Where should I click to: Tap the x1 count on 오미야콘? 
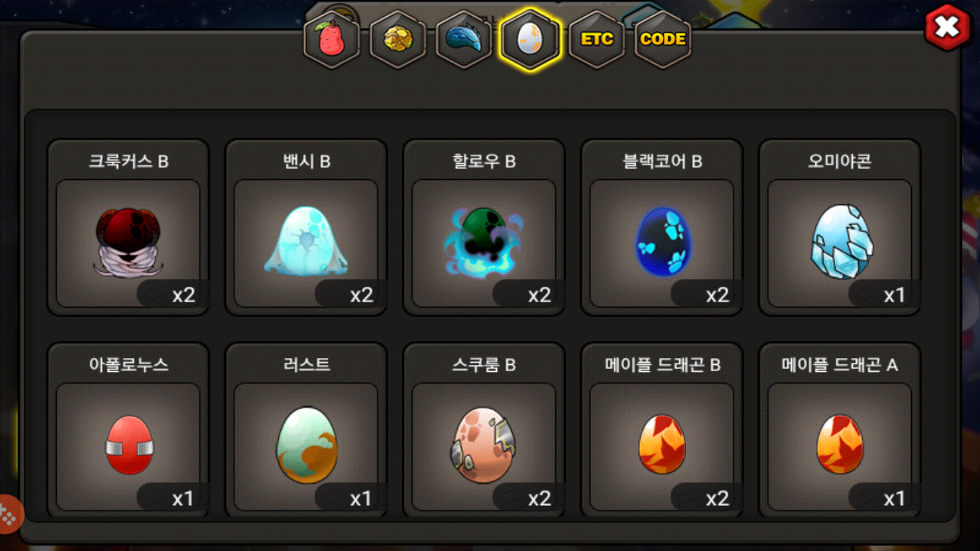coord(894,295)
